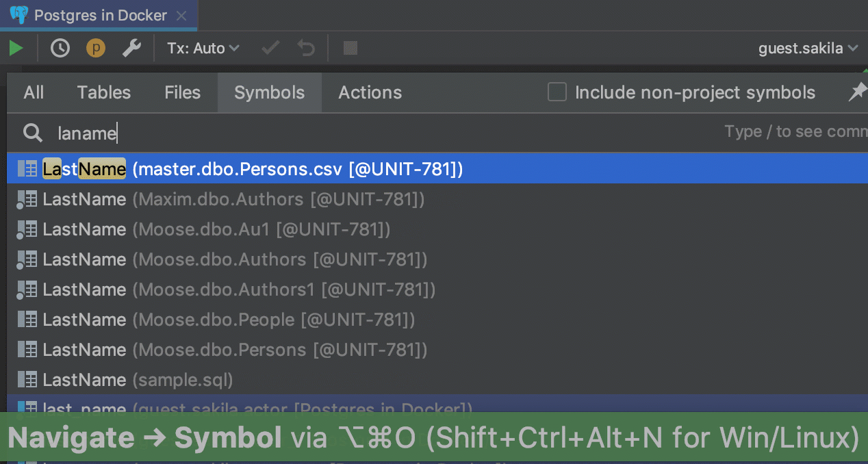This screenshot has height=464, width=868.
Task: Pick the LastName sample.sql result
Action: [x=137, y=380]
